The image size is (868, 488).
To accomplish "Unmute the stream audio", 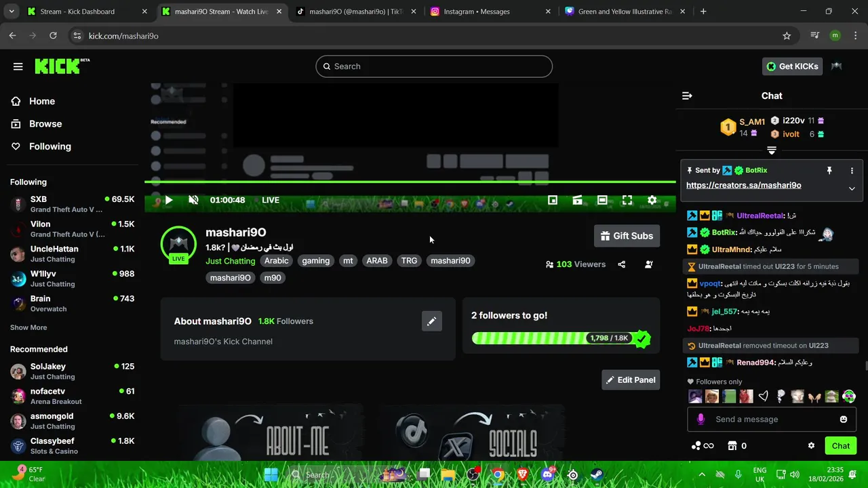I will click(x=193, y=200).
